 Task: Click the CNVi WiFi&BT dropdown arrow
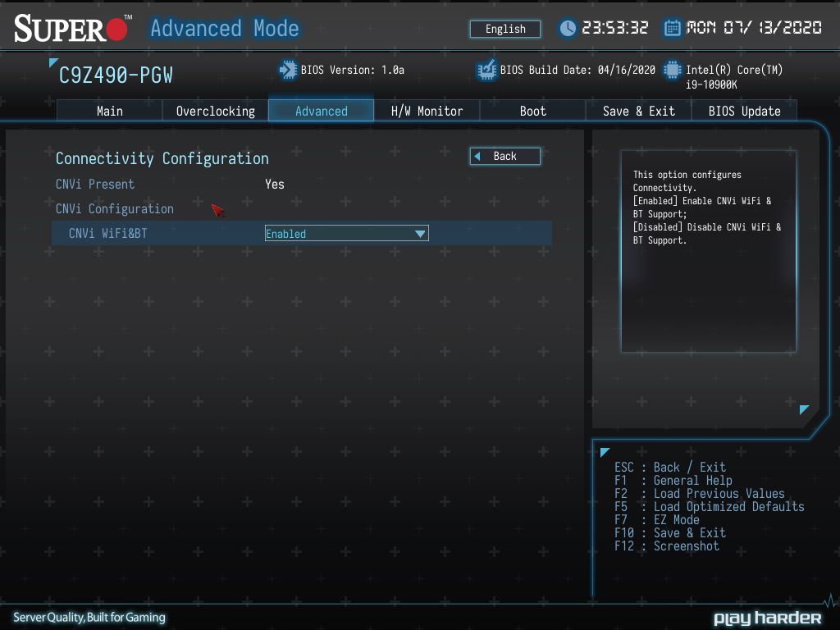(x=420, y=234)
